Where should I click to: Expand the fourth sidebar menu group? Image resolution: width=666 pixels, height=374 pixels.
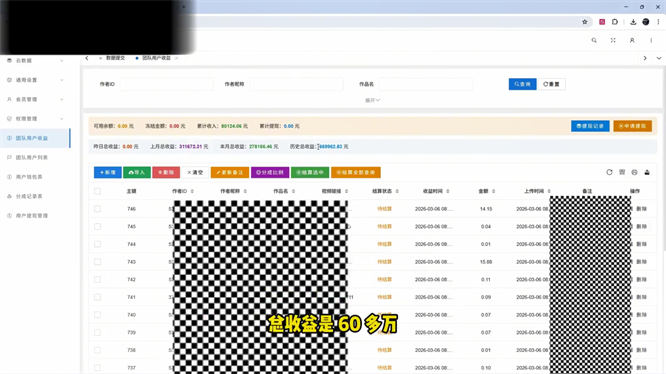pyautogui.click(x=35, y=118)
